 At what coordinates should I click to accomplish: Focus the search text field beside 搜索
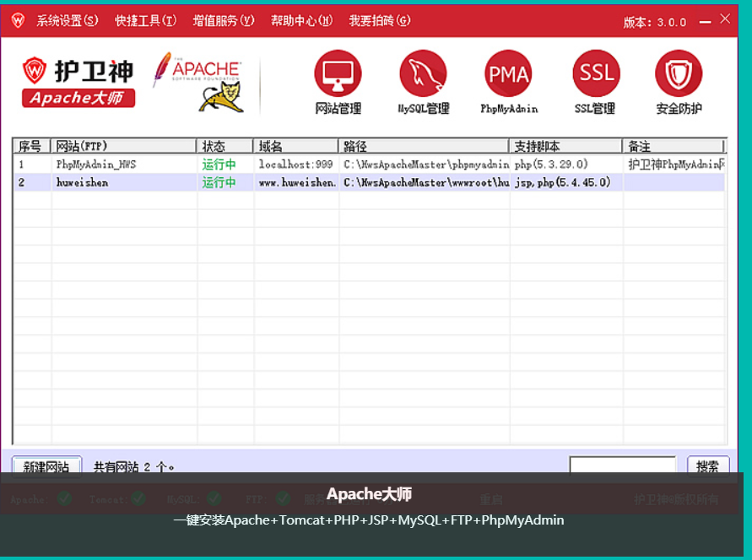[622, 466]
